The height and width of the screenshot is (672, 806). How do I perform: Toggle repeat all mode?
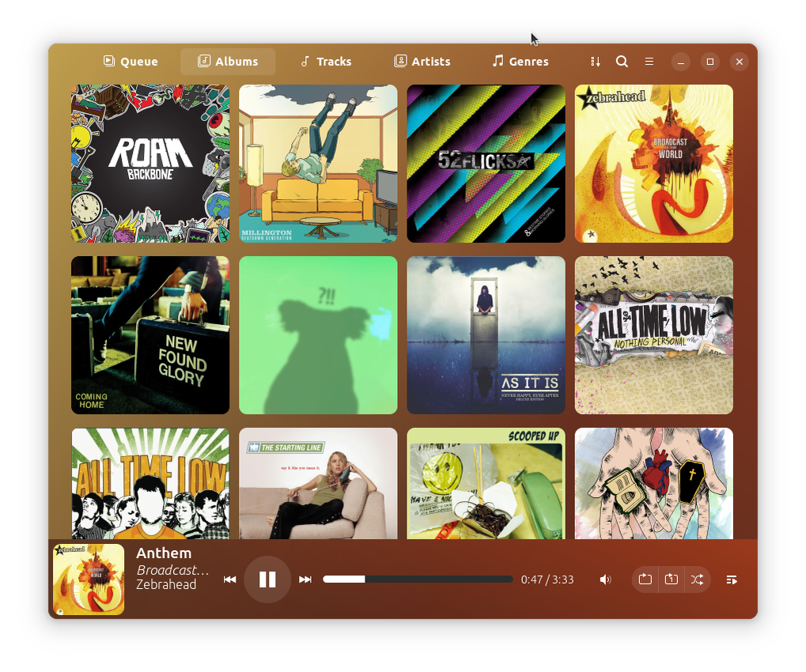(x=645, y=580)
